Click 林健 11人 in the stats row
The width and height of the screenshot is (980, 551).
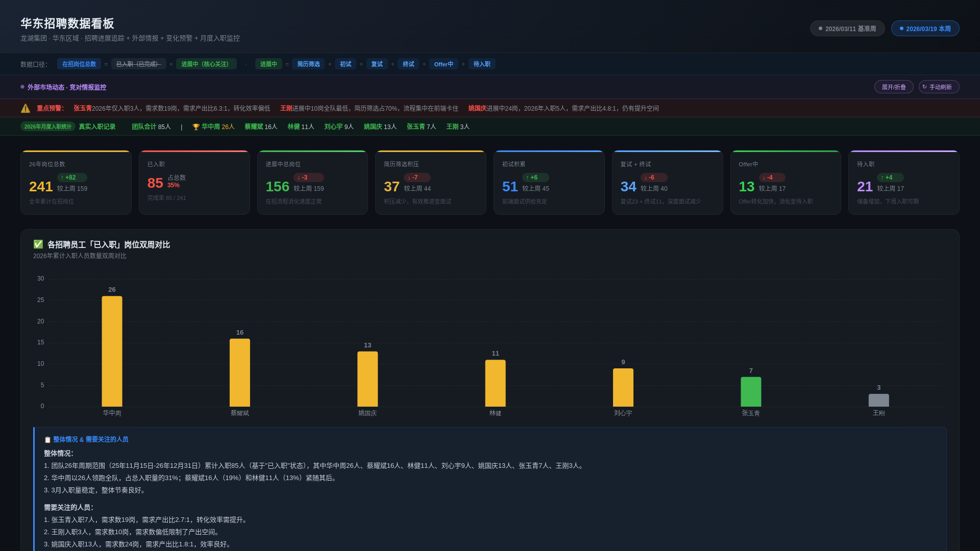301,127
